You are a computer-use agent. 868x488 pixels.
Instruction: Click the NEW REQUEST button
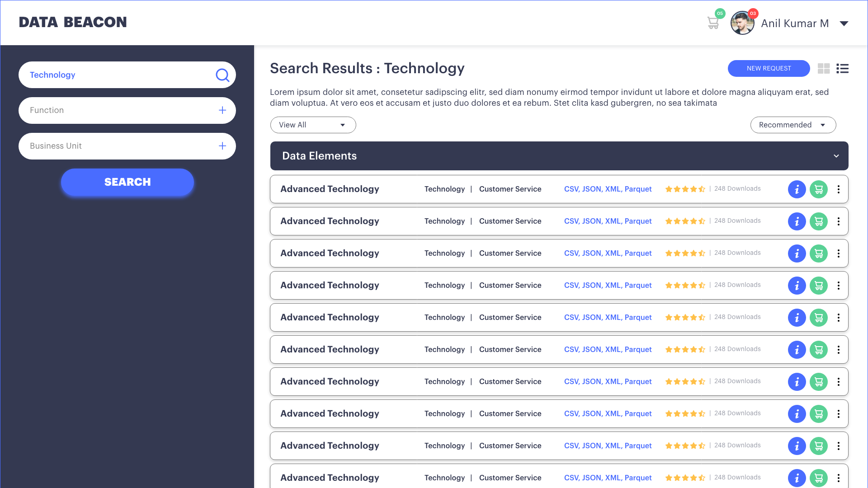coord(769,68)
